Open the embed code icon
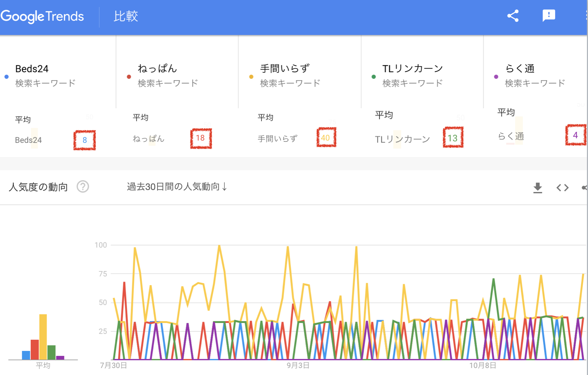The width and height of the screenshot is (588, 375). (x=562, y=187)
